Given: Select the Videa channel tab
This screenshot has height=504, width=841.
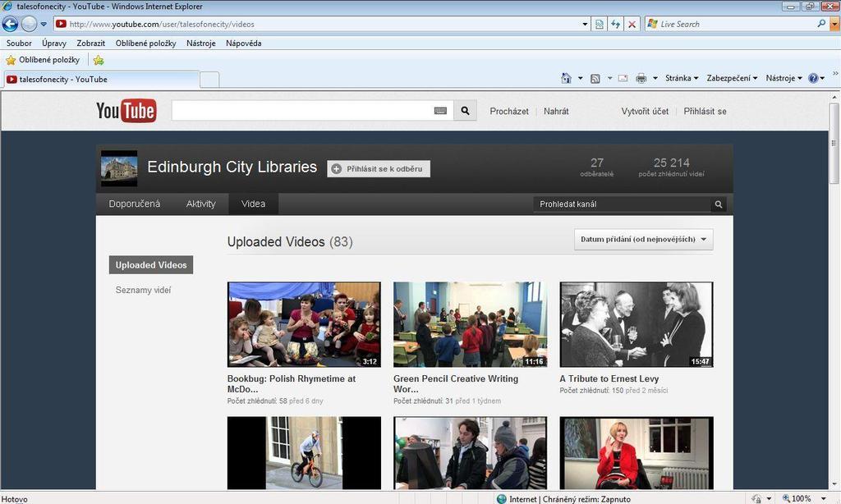Looking at the screenshot, I should pyautogui.click(x=253, y=204).
